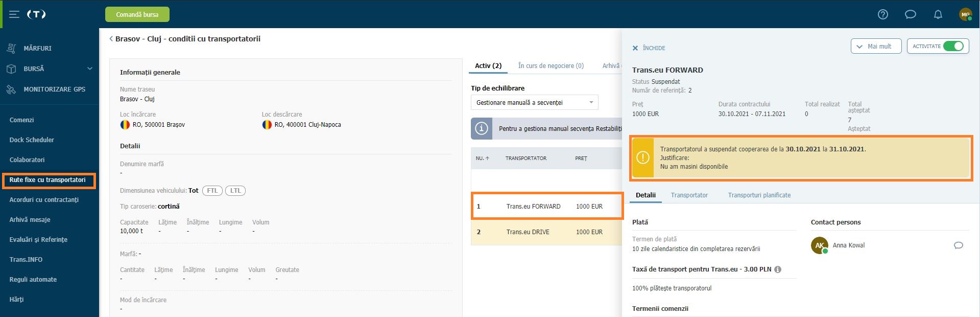
Task: Open the messages chat bubble in header
Action: [x=911, y=14]
